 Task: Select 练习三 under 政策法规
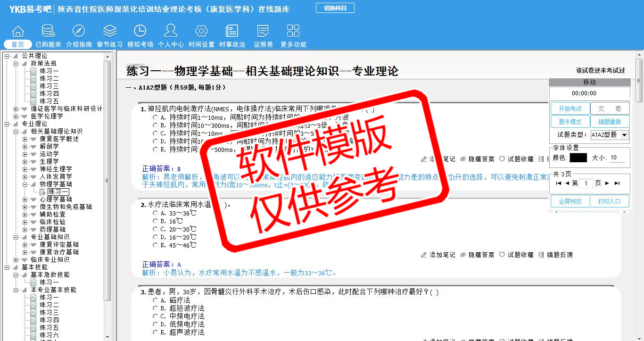click(x=49, y=86)
